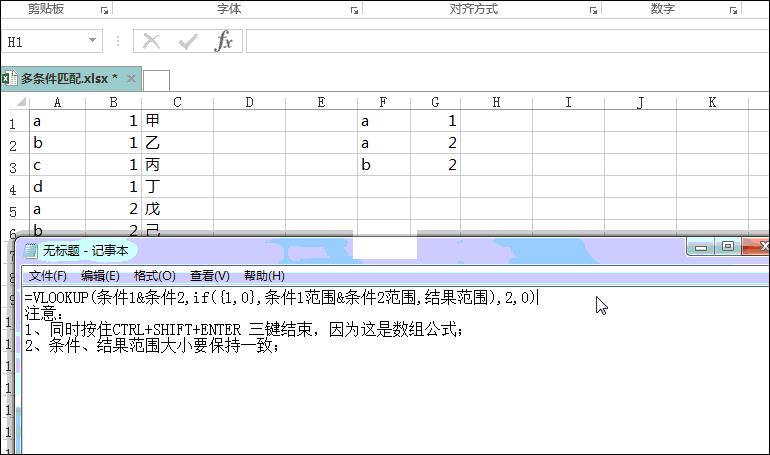The width and height of the screenshot is (770, 455).
Task: Select row 4 header
Action: (13, 188)
